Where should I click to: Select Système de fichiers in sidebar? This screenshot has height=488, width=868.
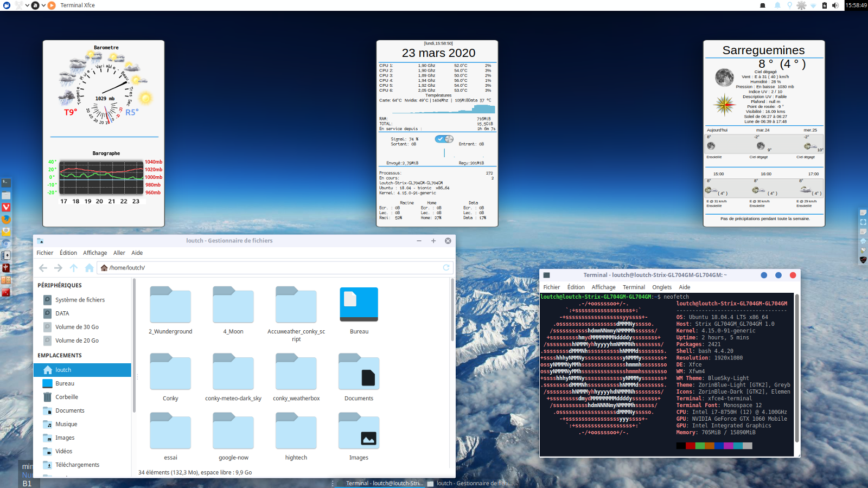click(x=82, y=300)
